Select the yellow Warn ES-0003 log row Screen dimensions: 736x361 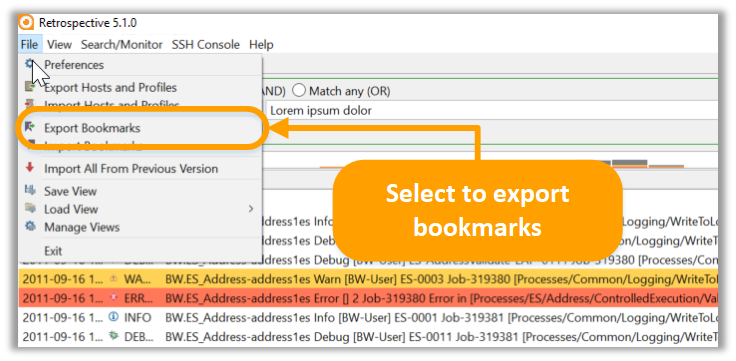coord(368,279)
